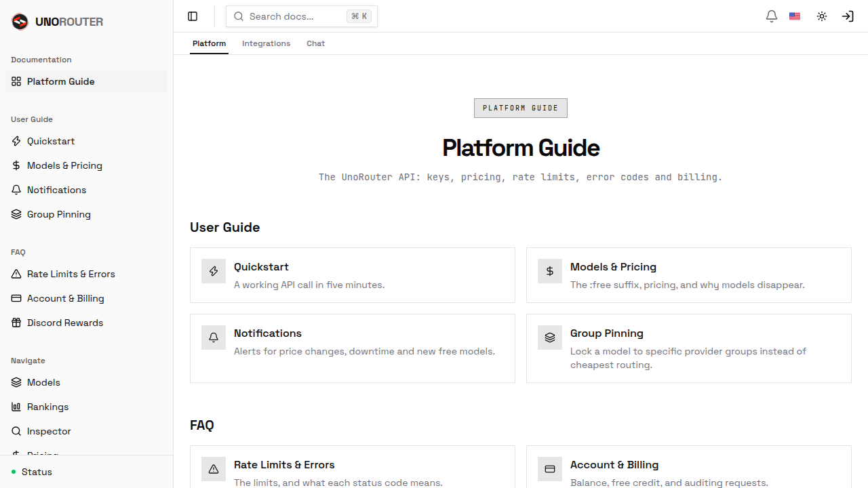
Task: Click the 'User Guide' main section heading
Action: 225,228
